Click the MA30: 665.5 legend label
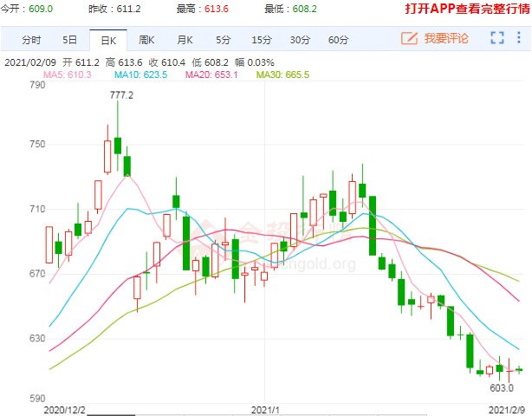The width and height of the screenshot is (532, 416). coord(282,75)
